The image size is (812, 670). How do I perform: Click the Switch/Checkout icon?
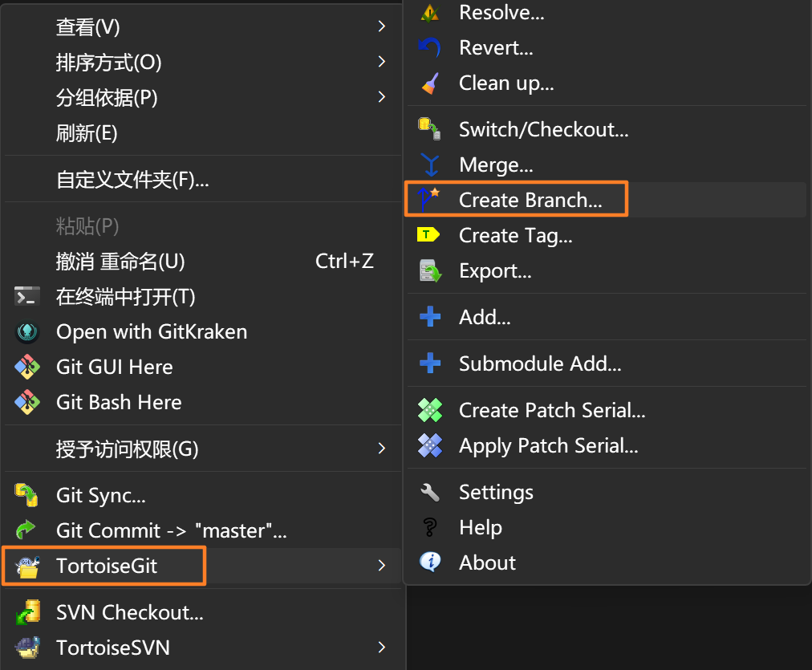430,129
